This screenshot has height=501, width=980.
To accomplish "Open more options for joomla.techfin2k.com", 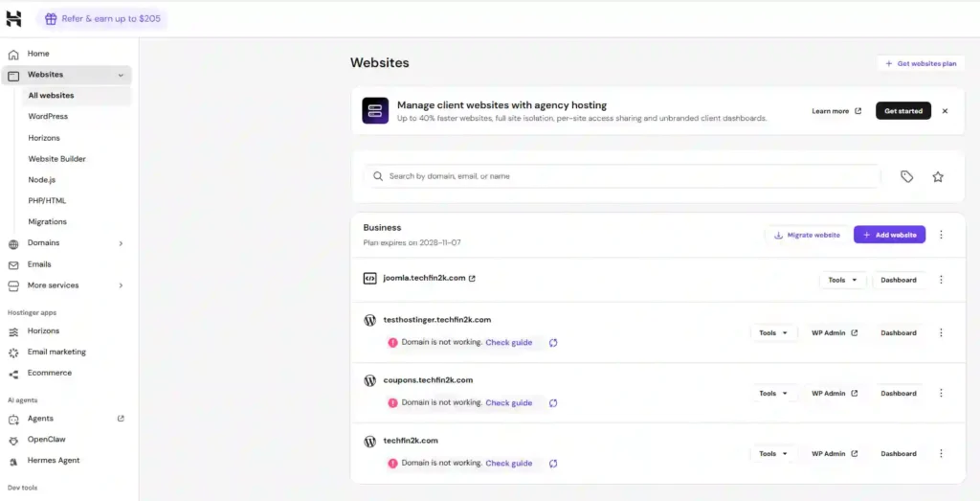I will tap(942, 281).
